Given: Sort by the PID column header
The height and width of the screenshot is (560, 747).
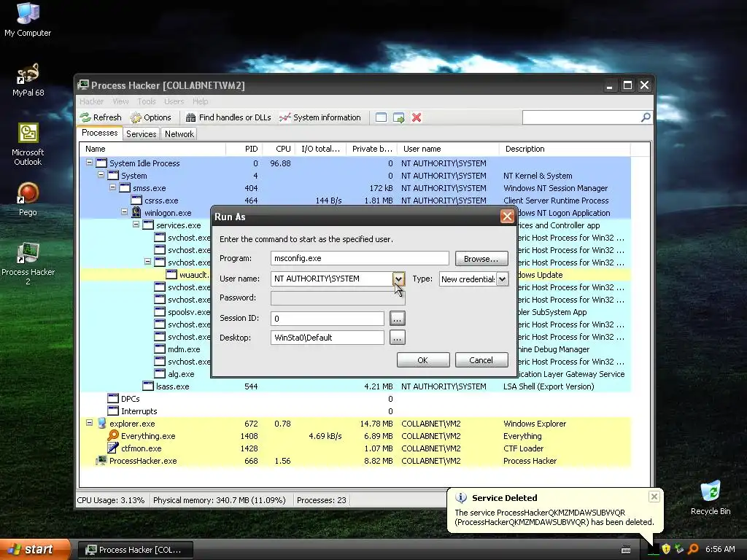Looking at the screenshot, I should tap(244, 149).
